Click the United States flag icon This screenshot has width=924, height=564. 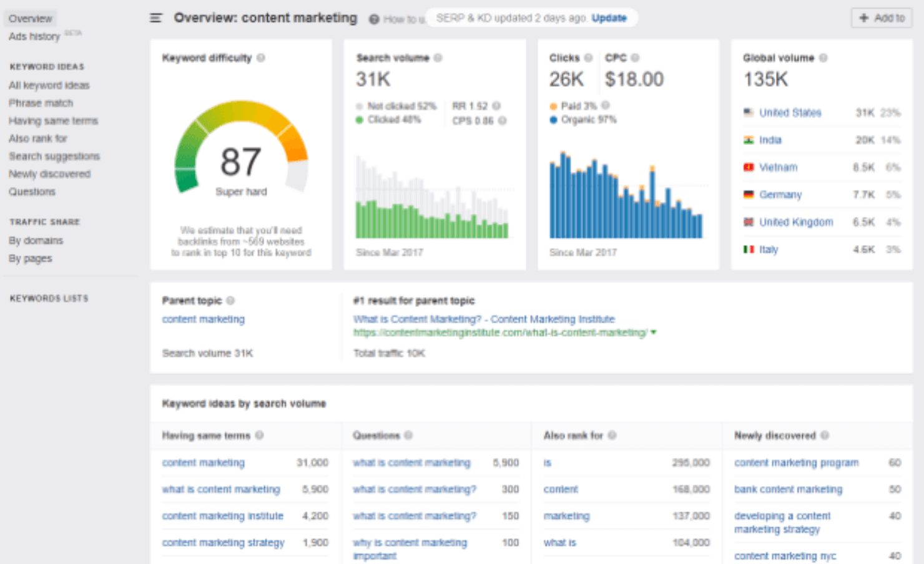(748, 112)
